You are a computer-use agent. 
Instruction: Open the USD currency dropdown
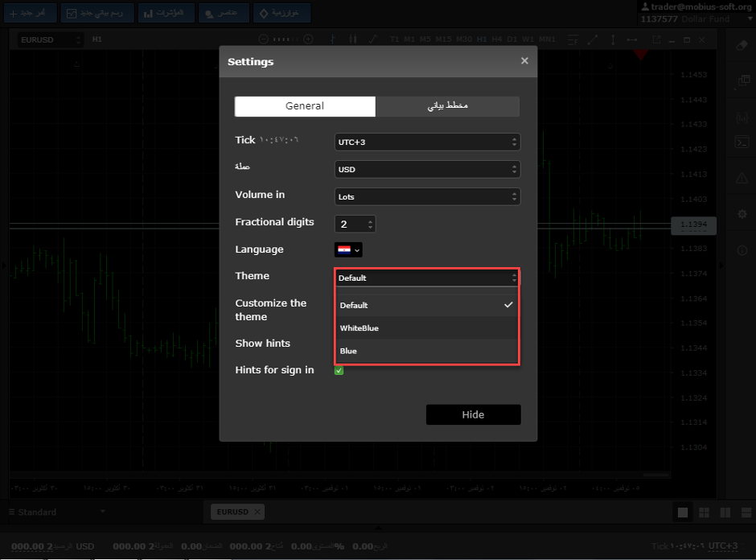pos(427,169)
